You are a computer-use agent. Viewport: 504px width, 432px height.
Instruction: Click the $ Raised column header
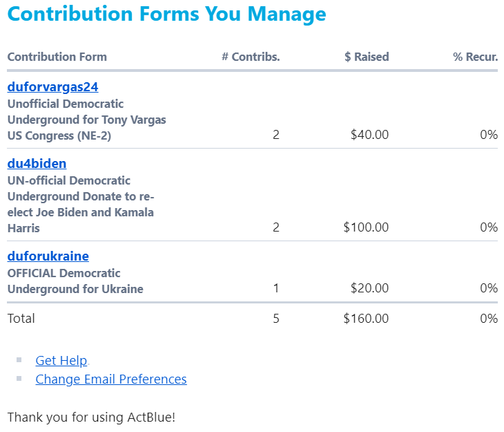click(x=366, y=57)
